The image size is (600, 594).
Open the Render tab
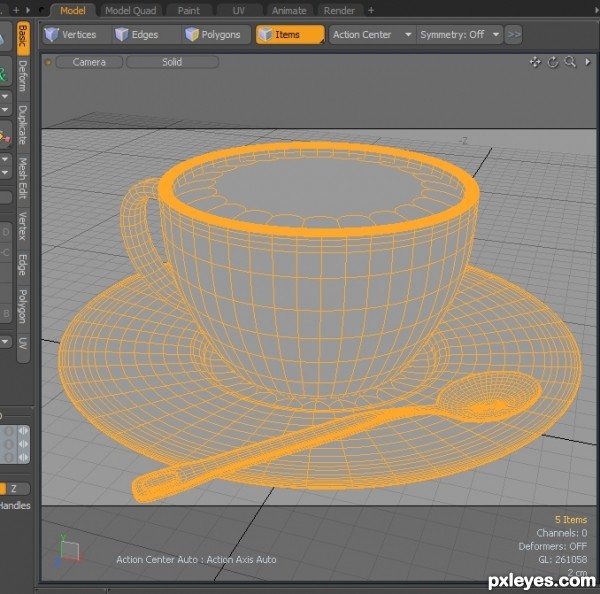tap(339, 10)
